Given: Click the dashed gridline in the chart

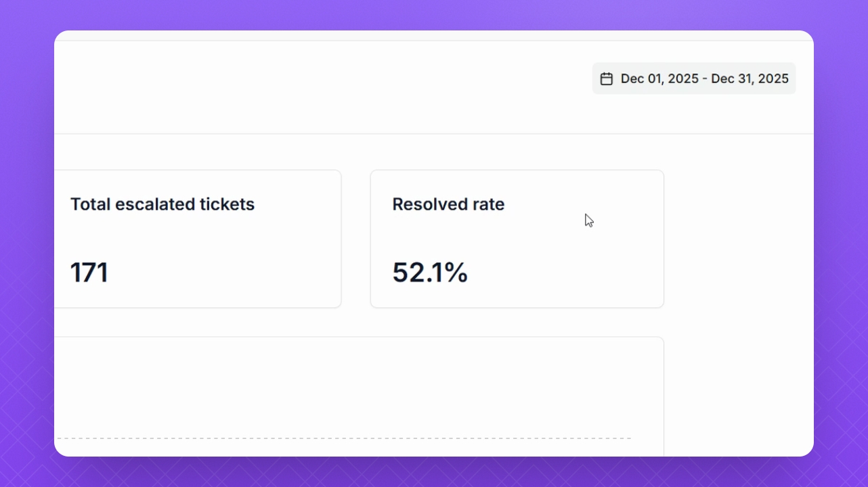Looking at the screenshot, I should 339,438.
